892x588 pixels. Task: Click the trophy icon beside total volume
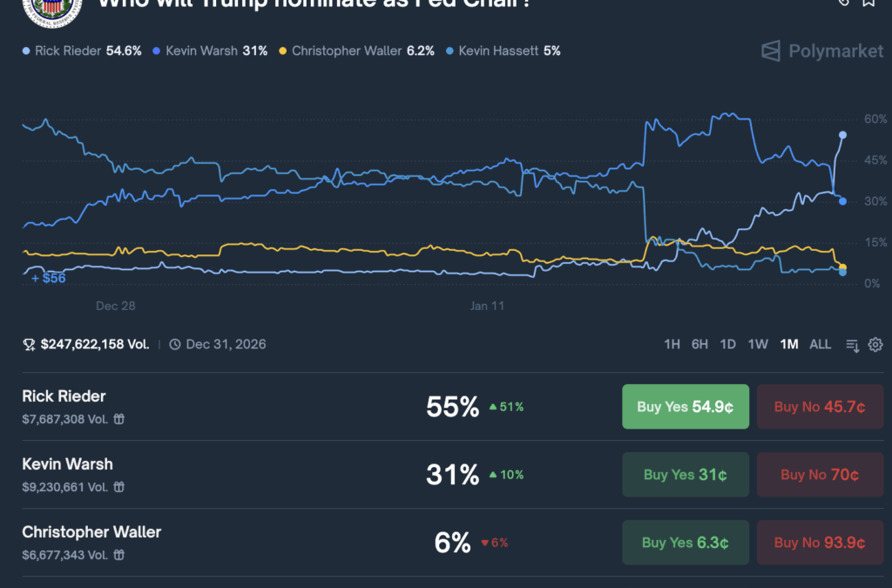pos(29,345)
